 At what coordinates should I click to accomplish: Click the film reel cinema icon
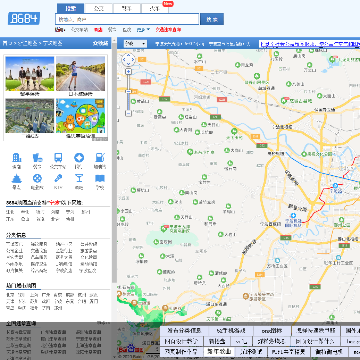37,178
